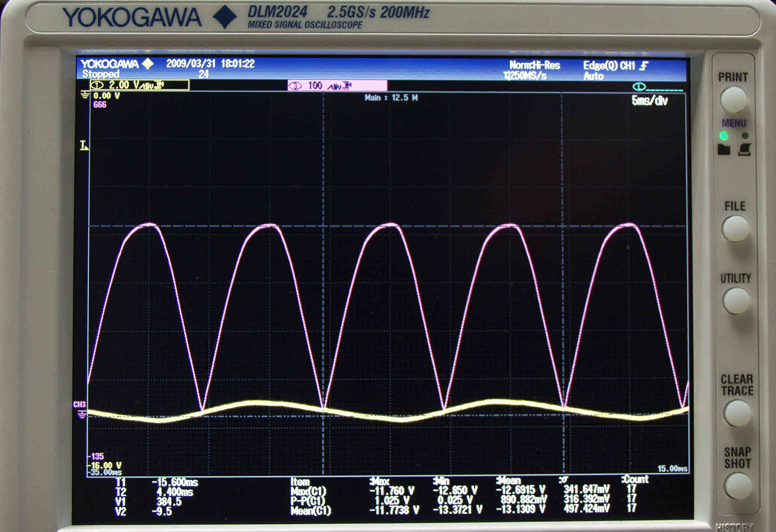Image resolution: width=776 pixels, height=532 pixels.
Task: Select the P-P(C1) measurement item
Action: click(x=307, y=501)
